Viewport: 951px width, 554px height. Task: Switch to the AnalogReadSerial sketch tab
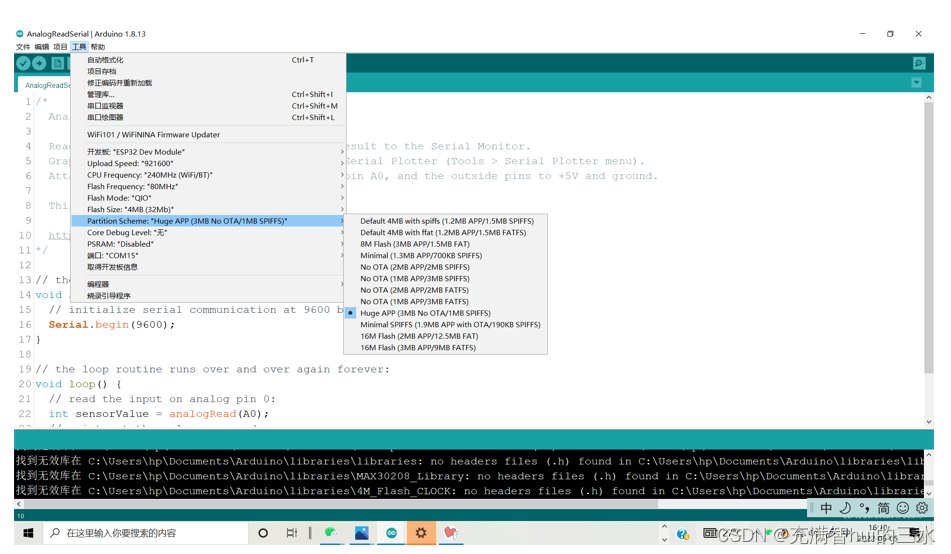click(45, 85)
